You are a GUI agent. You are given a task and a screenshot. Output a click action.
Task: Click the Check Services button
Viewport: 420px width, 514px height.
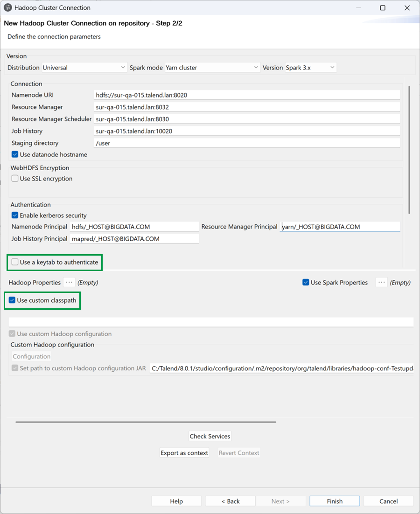click(x=210, y=436)
